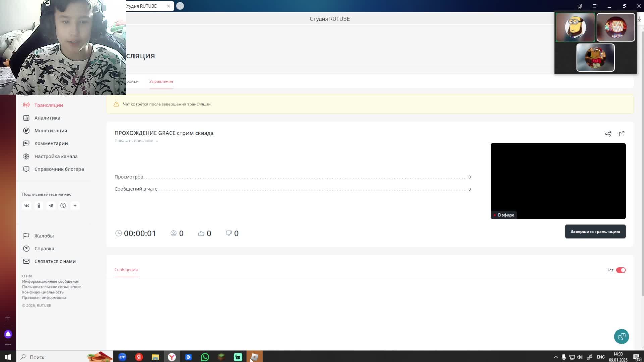Open Комментарии in the sidebar
Screen dimensions: 644x362
pos(45,143)
